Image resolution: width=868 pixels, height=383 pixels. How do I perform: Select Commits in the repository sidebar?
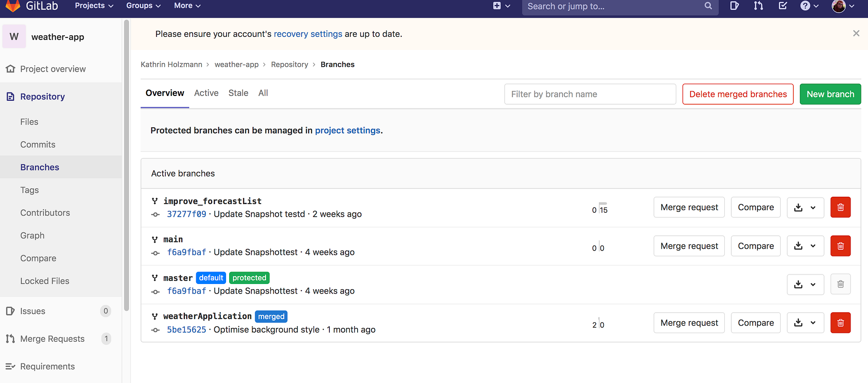click(38, 145)
